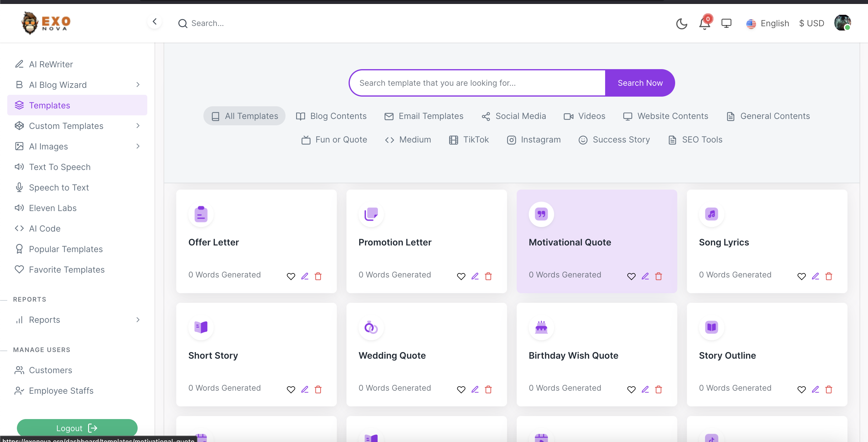Delete the Motivational Quote template
This screenshot has height=442, width=868.
click(659, 277)
